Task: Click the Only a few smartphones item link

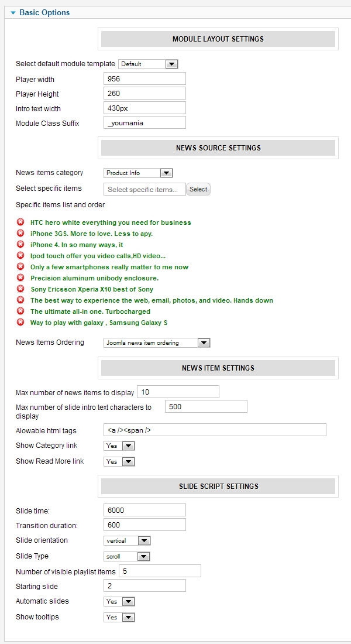Action: point(109,267)
